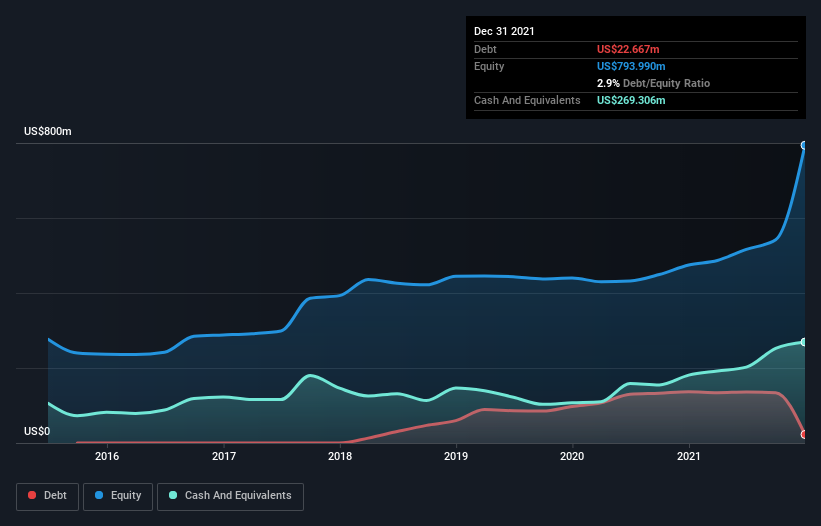Click the 2017 x-axis label
Screen dimensions: 821x526
pos(224,456)
